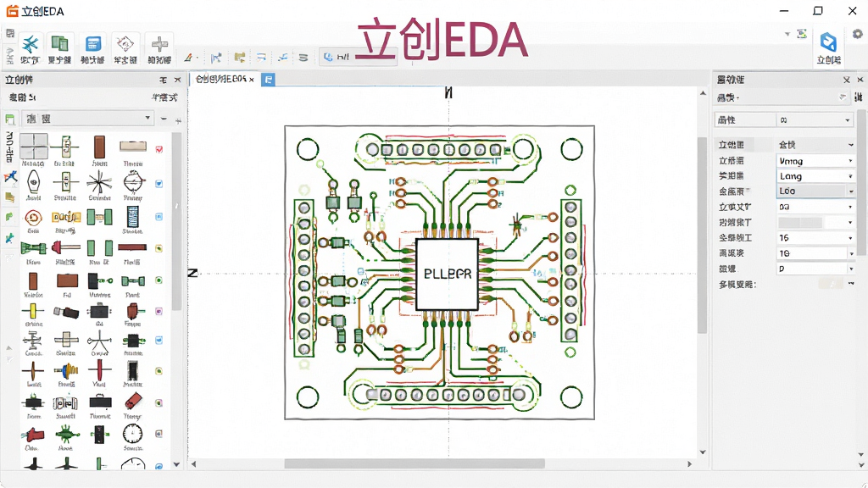Click the green grid icon beside library dropdown
This screenshot has width=868, height=488.
pyautogui.click(x=10, y=119)
